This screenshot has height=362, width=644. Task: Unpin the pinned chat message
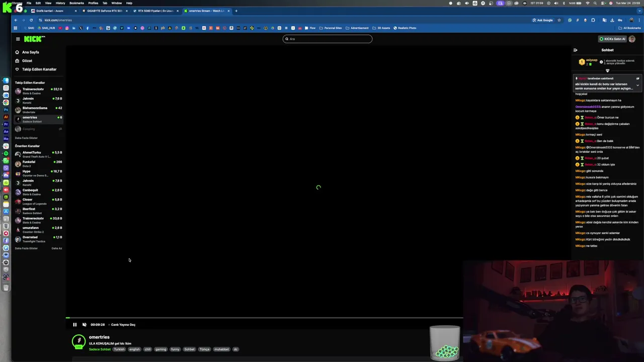click(637, 78)
